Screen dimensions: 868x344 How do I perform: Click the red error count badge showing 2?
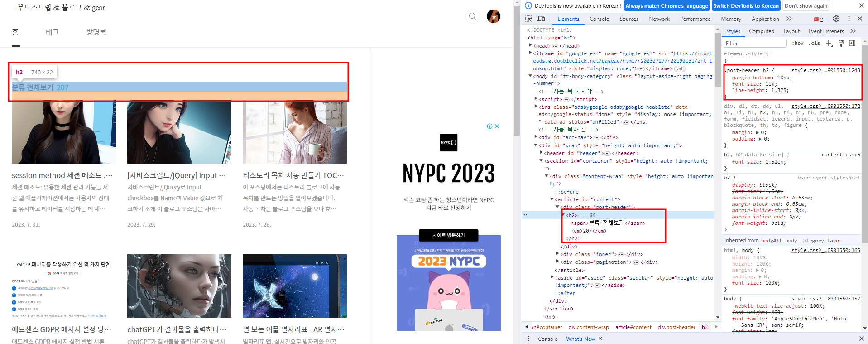[819, 19]
